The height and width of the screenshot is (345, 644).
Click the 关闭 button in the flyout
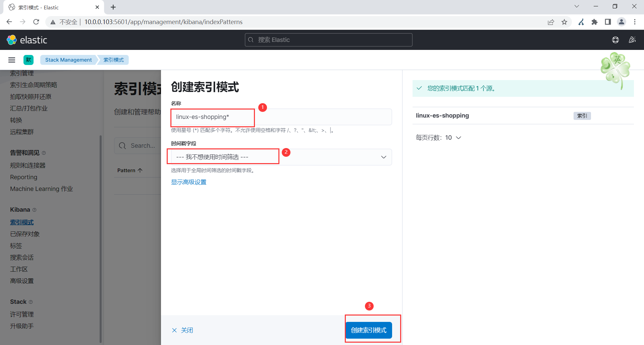pyautogui.click(x=182, y=330)
